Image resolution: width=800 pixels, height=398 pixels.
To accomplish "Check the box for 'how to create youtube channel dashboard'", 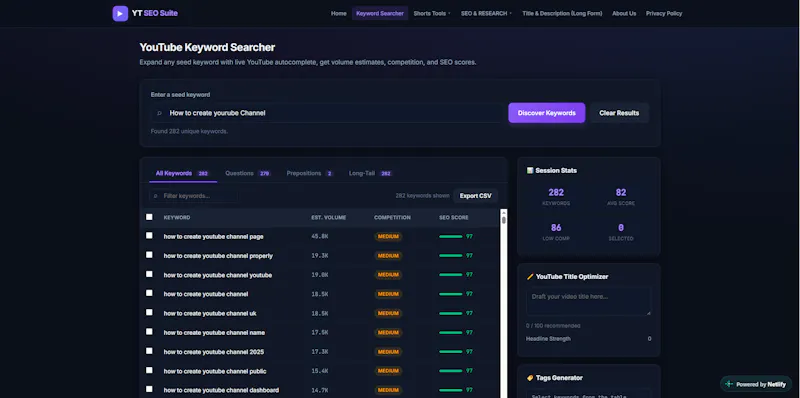I will (149, 389).
